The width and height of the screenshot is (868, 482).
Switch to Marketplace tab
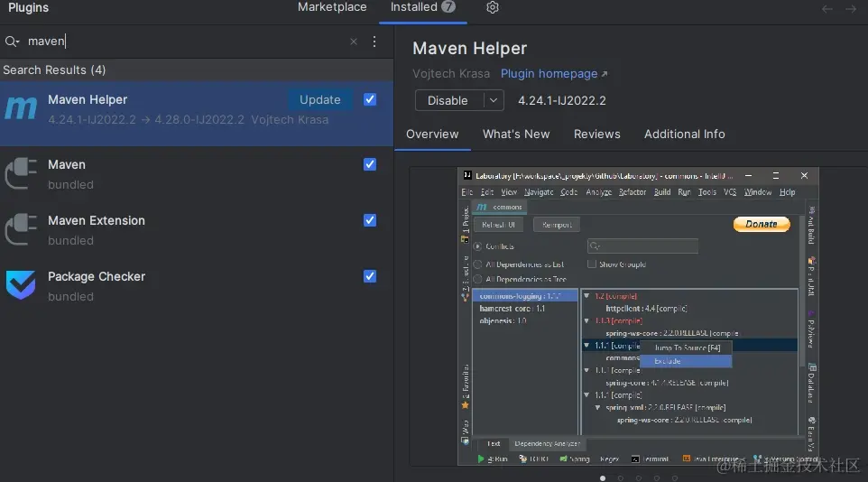point(332,7)
